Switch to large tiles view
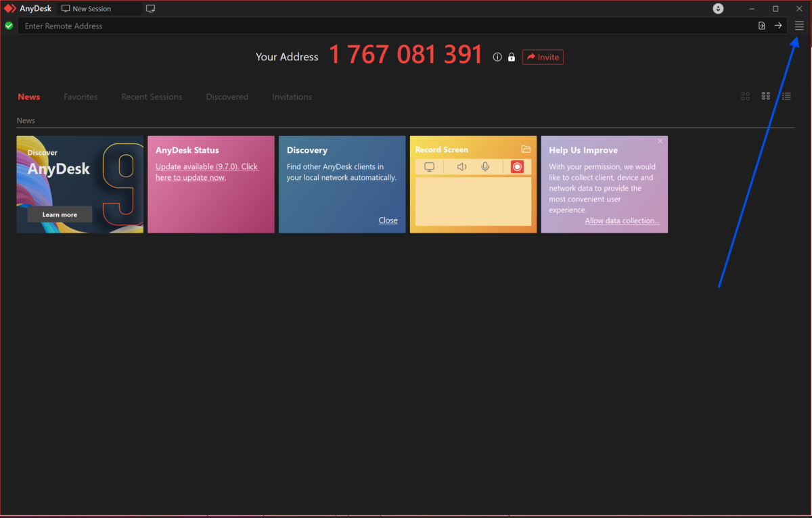The height and width of the screenshot is (518, 812). point(745,97)
